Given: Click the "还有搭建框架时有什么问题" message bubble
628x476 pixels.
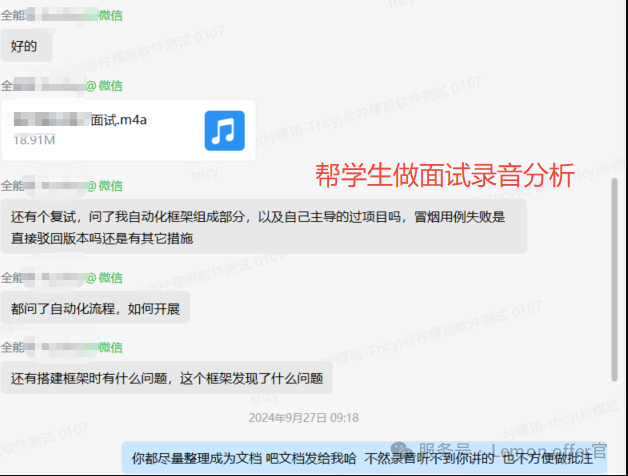Looking at the screenshot, I should pyautogui.click(x=166, y=379).
